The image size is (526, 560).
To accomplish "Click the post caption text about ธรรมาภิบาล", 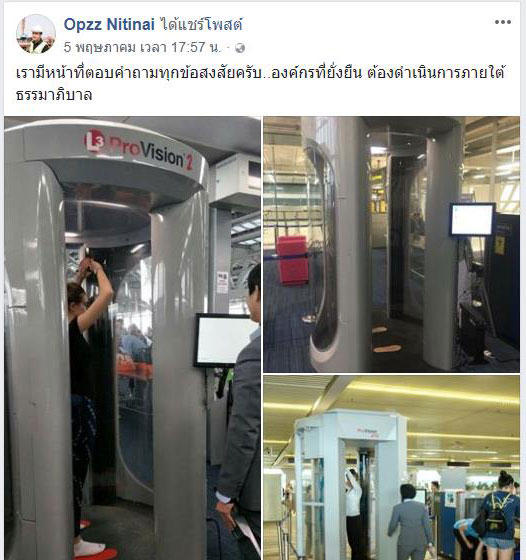I will (x=260, y=84).
